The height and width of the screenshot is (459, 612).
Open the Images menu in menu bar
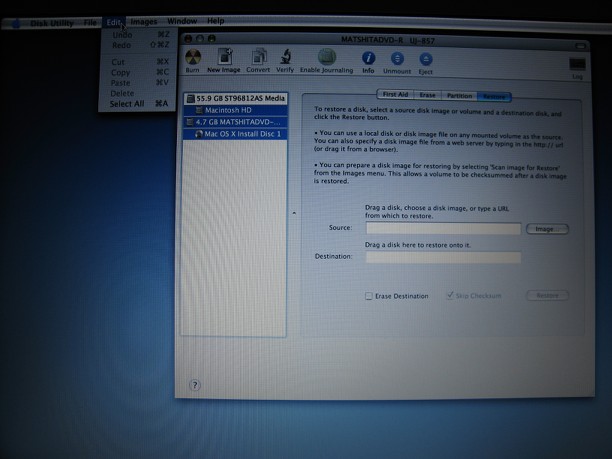[x=144, y=21]
